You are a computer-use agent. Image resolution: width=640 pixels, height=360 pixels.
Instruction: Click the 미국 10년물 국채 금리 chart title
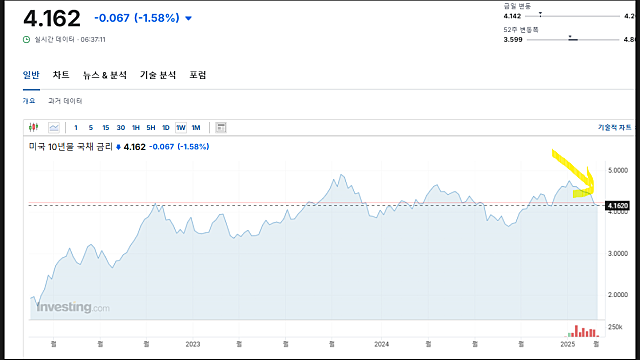tap(71, 147)
